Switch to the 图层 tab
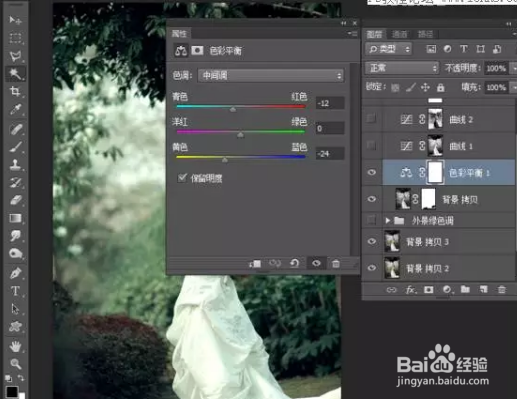517x399 pixels. click(x=374, y=34)
